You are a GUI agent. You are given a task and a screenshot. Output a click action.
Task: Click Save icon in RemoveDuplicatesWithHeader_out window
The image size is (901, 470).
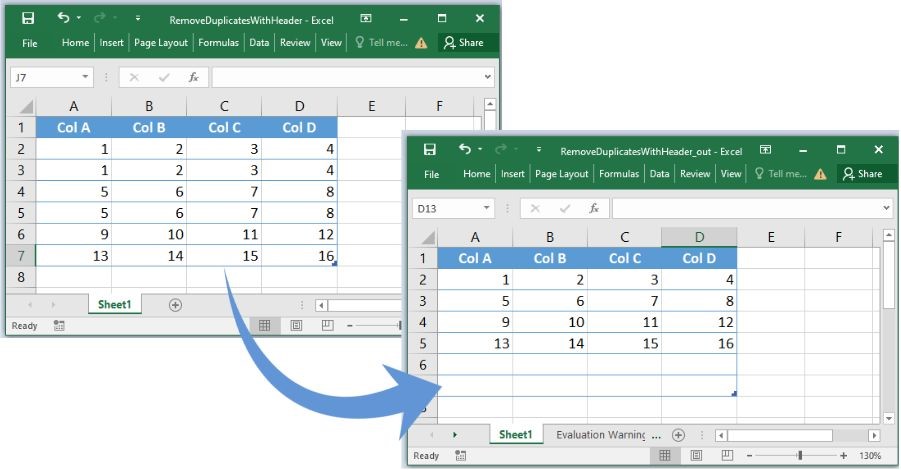[430, 150]
